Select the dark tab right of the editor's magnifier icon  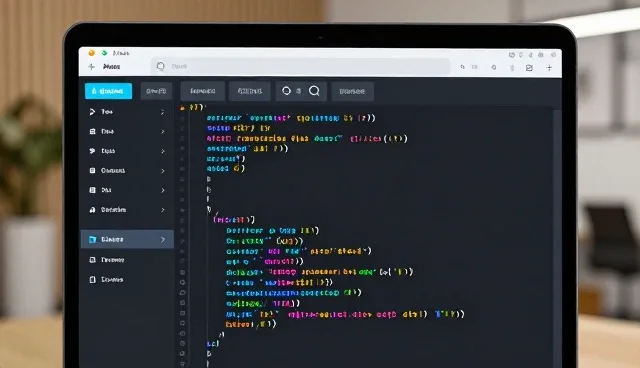[x=352, y=91]
